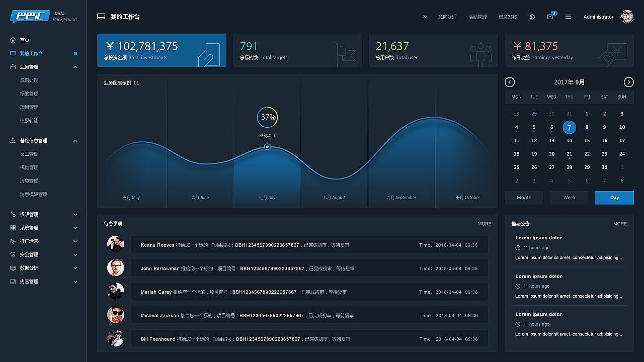Collapse the 基础信息管理 section chevron
The width and height of the screenshot is (644, 362).
pos(75,141)
